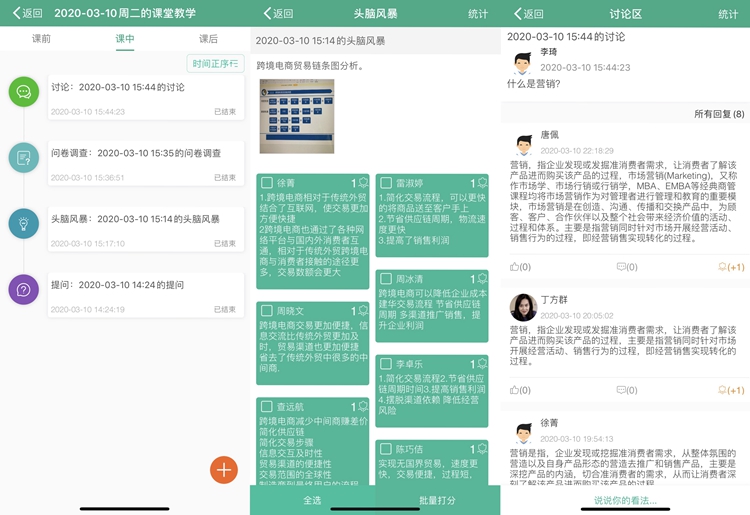Image resolution: width=750 pixels, height=515 pixels.
Task: Check the box for 徐菁's answer
Action: (266, 183)
